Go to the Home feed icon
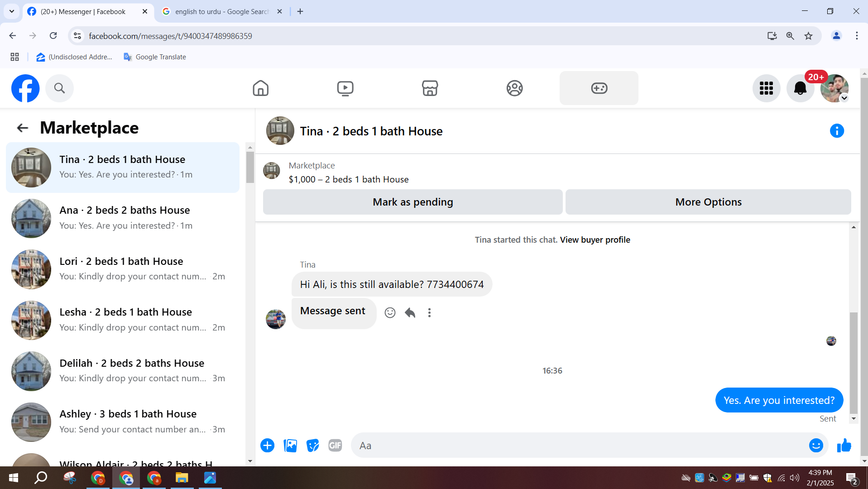Viewport: 868px width, 489px height. coord(261,88)
